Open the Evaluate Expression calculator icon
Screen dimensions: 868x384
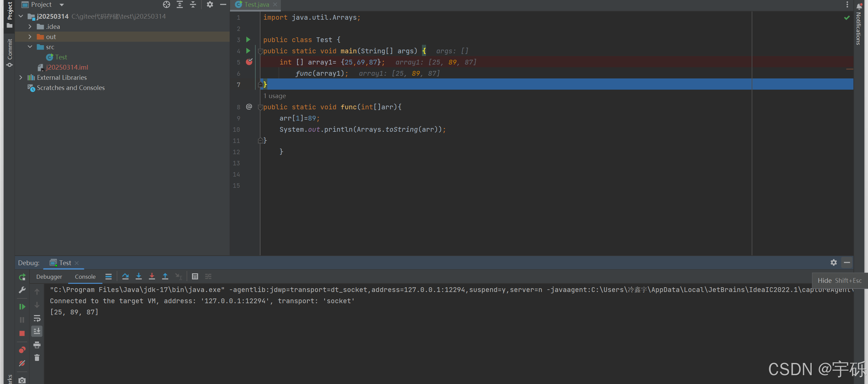pyautogui.click(x=195, y=276)
